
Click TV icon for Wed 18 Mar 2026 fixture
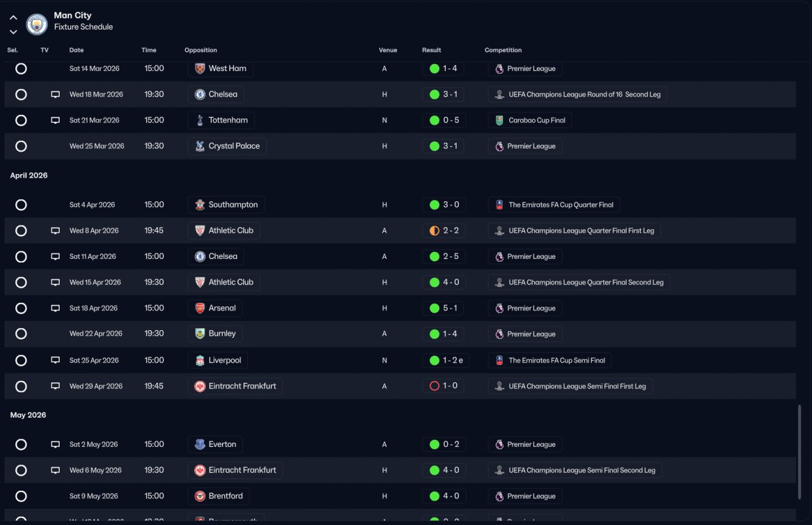[55, 95]
